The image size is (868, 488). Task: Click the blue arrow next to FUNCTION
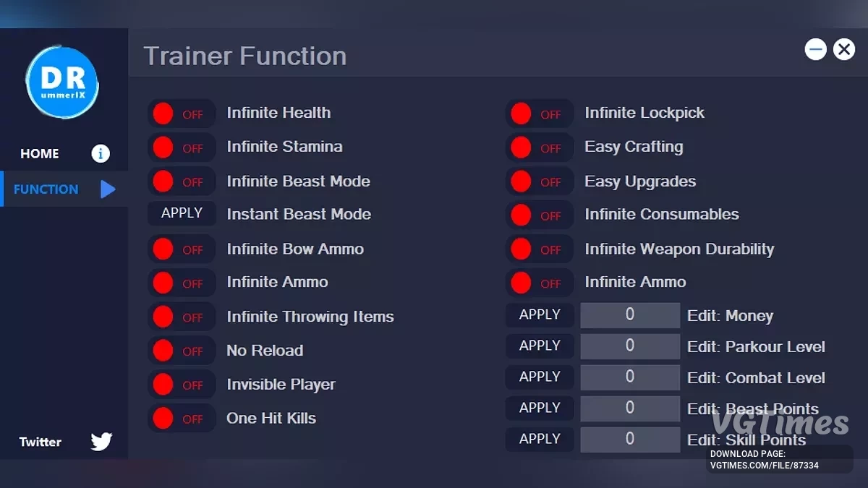[108, 189]
